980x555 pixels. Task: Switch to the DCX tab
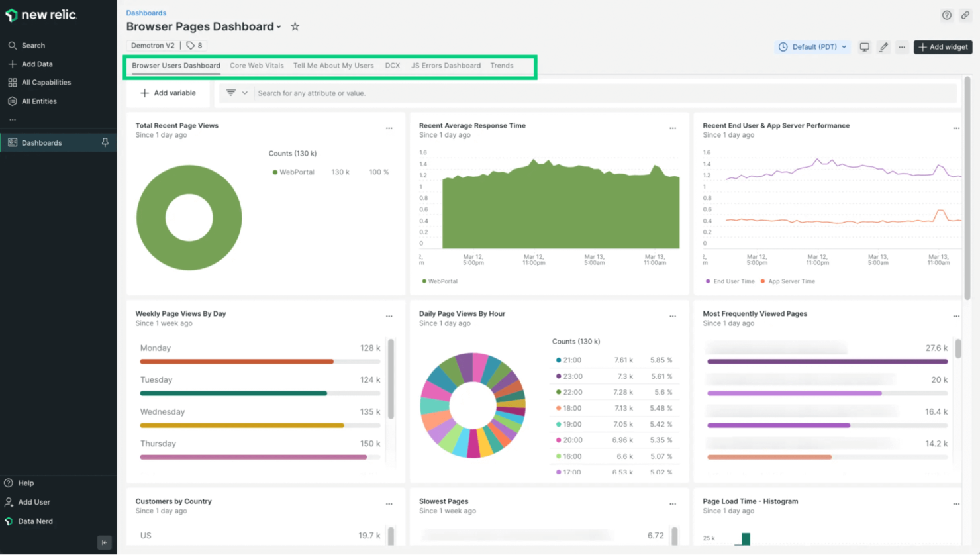(x=393, y=66)
